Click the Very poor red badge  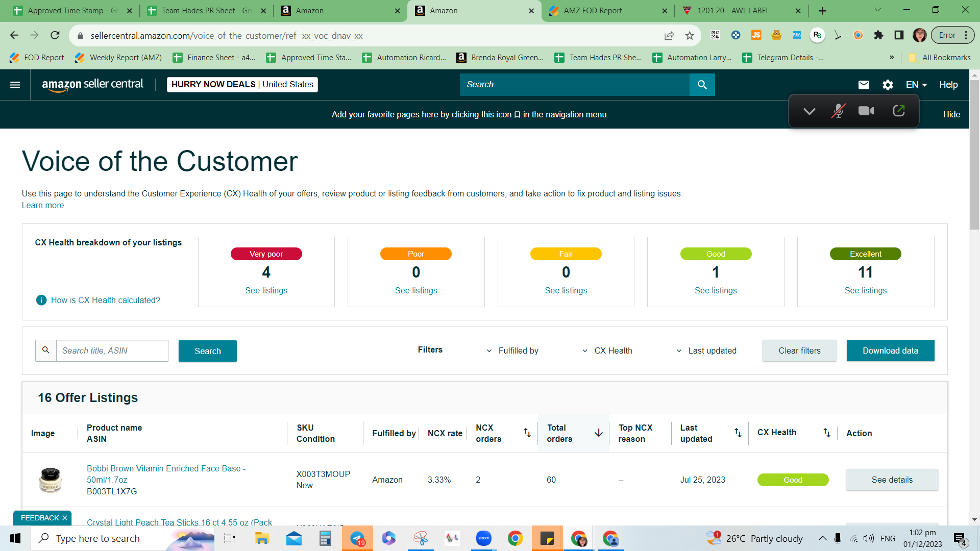pos(266,254)
